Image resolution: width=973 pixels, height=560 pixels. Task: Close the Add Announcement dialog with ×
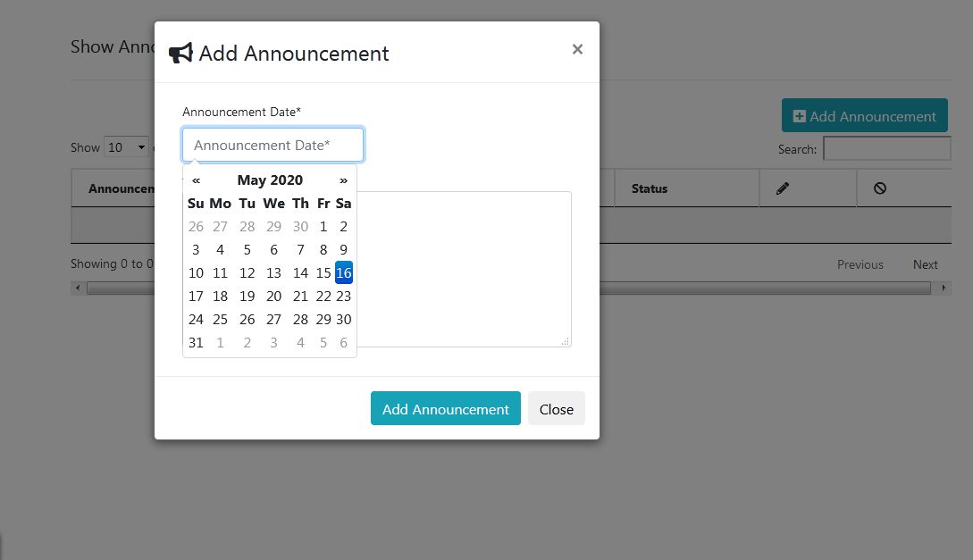576,49
